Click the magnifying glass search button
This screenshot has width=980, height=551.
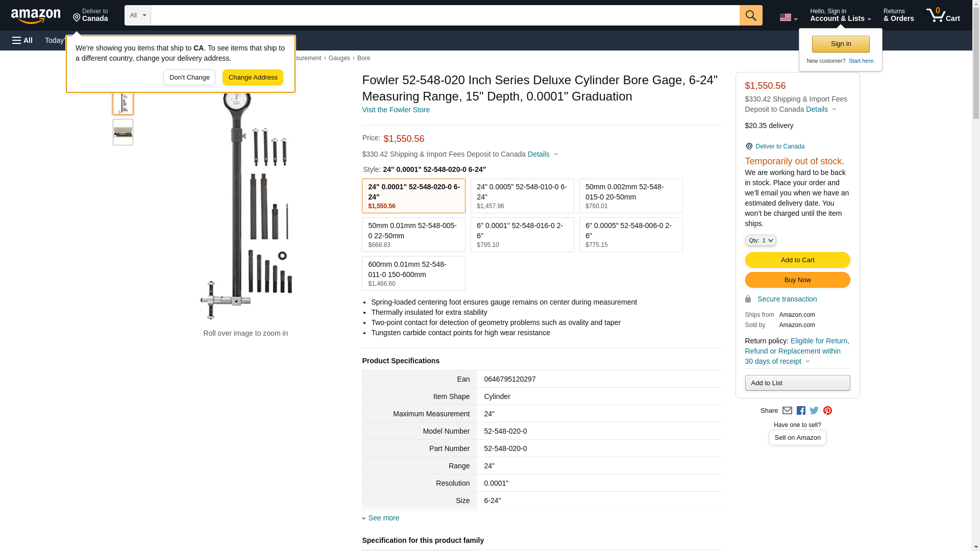point(750,15)
